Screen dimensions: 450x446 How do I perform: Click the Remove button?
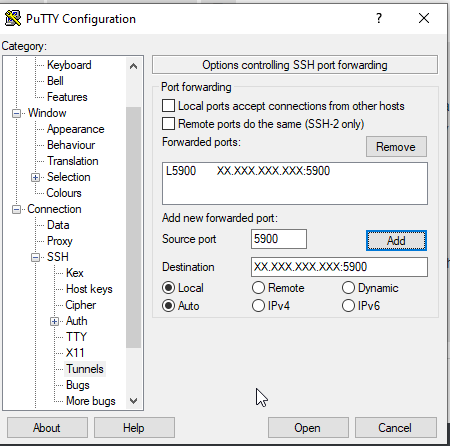tap(396, 146)
